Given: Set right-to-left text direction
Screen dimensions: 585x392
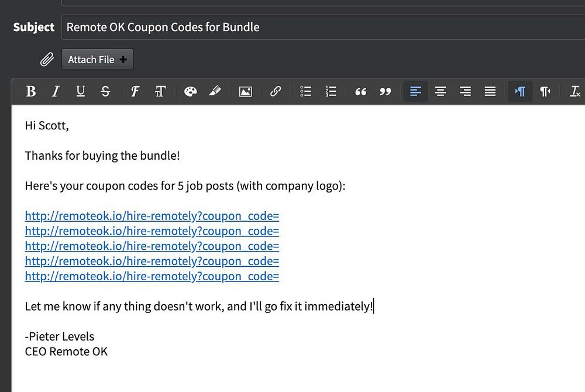Looking at the screenshot, I should tap(545, 91).
